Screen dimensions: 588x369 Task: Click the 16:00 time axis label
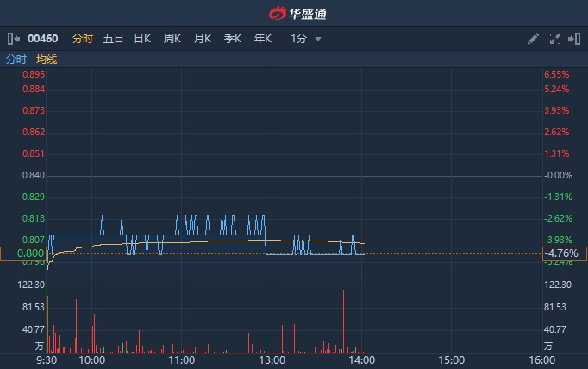point(542,360)
